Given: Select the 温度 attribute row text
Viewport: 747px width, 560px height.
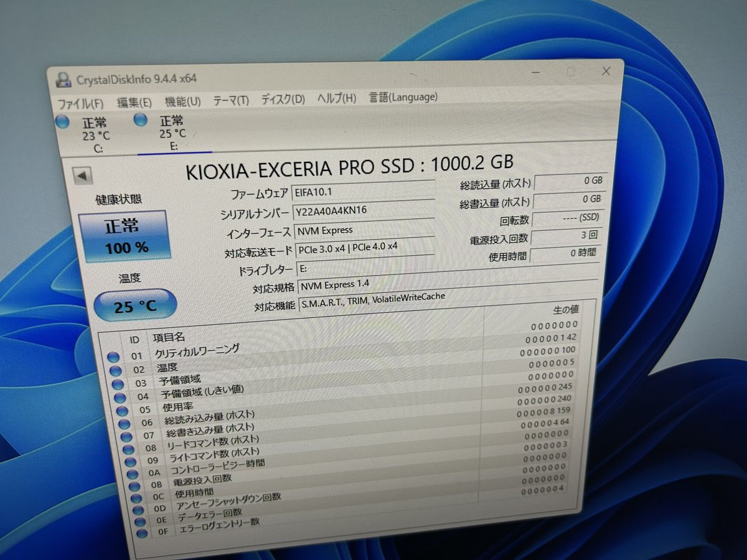Looking at the screenshot, I should (x=167, y=368).
